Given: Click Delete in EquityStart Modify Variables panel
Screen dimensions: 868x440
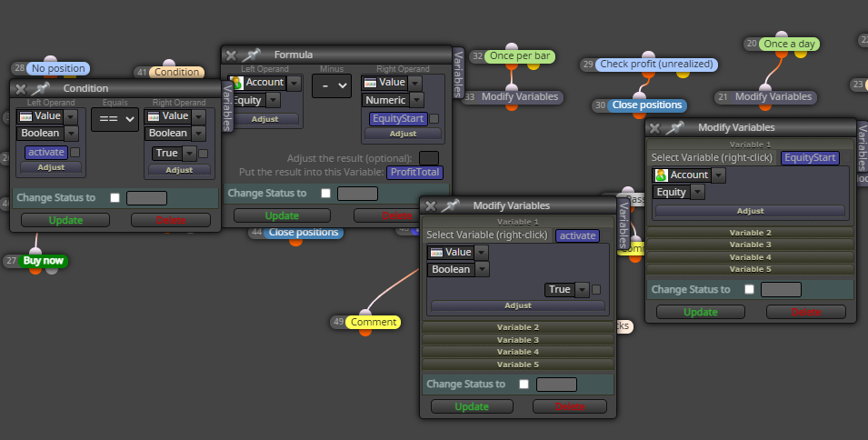Looking at the screenshot, I should pos(806,312).
